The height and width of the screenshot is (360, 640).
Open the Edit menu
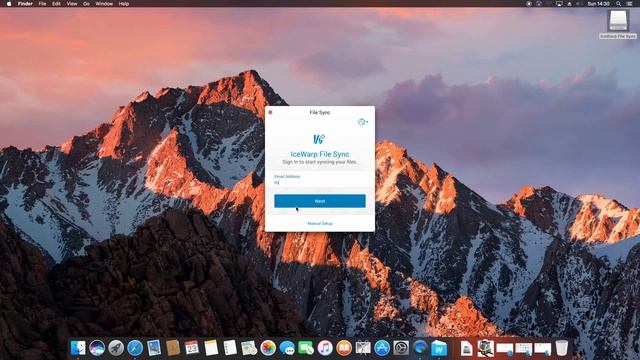point(56,4)
